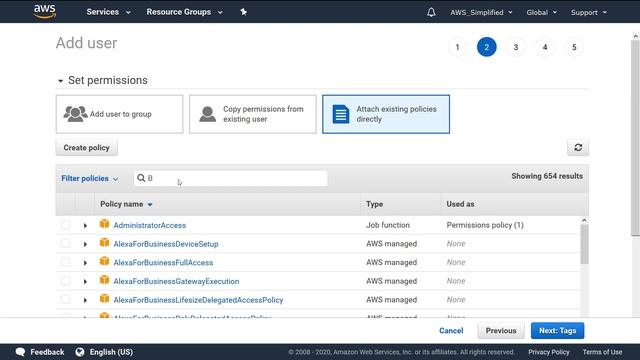
Task: Expand the AlexaForBusinessLifesizeDelegatedAccessPolicy row
Action: point(85,300)
